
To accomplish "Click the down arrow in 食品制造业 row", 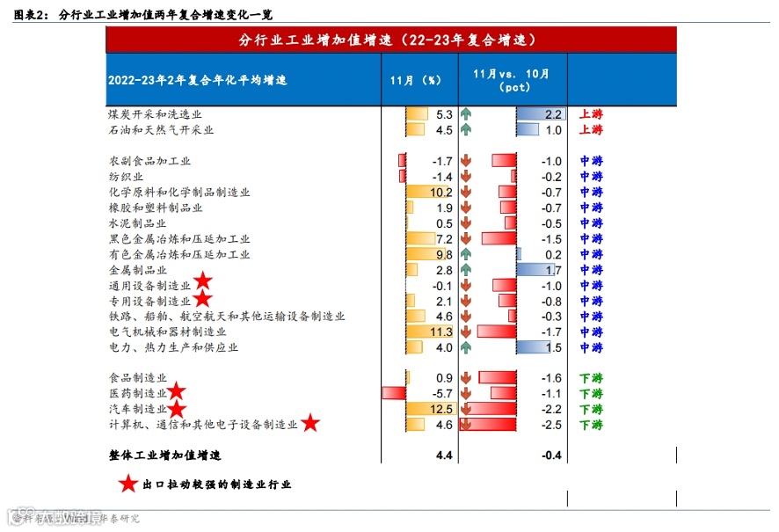I will (465, 378).
